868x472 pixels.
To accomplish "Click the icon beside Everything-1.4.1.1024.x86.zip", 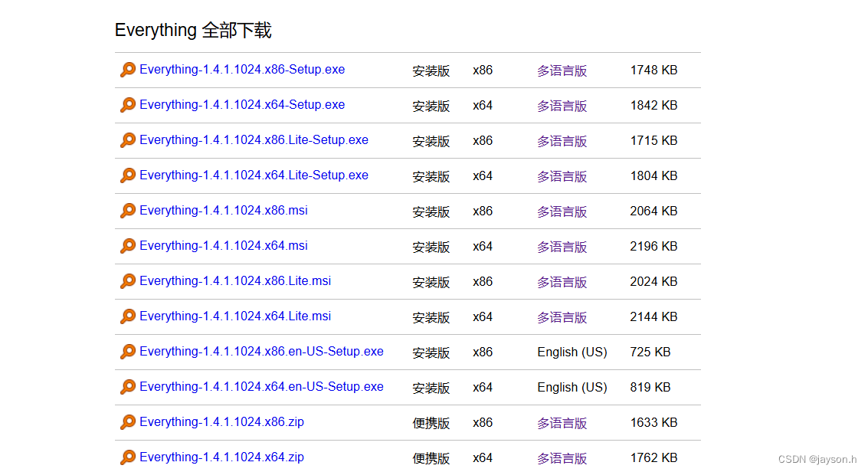I will tap(128, 422).
